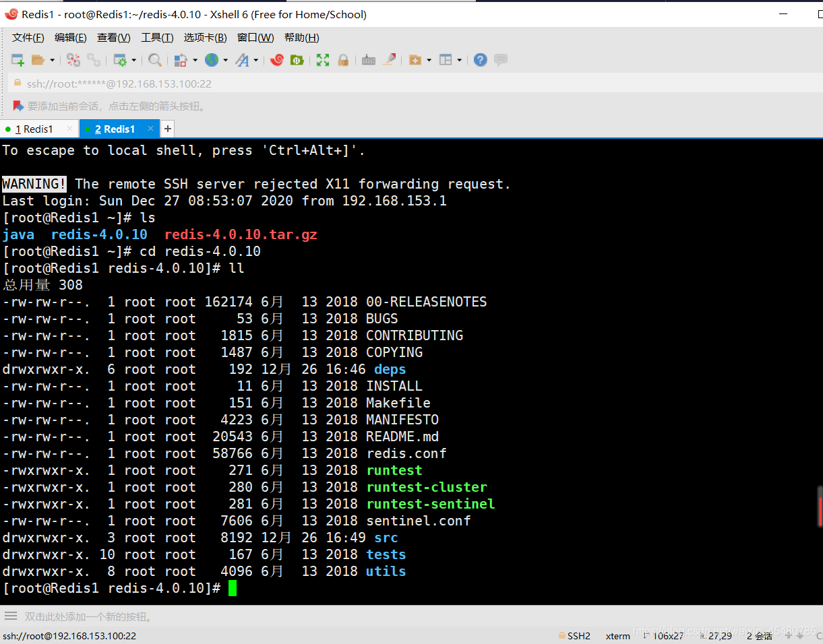Close the 1 Redis1 tab

click(x=69, y=129)
